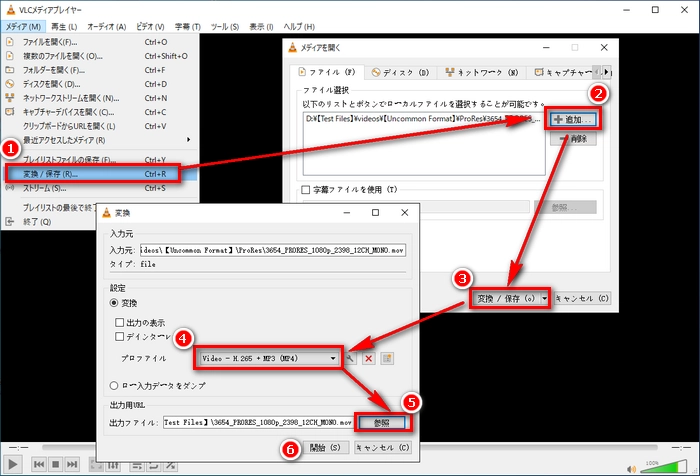Image resolution: width=700 pixels, height=476 pixels.
Task: Choose クリップボードからURLを開く(L) entry
Action: [100, 126]
